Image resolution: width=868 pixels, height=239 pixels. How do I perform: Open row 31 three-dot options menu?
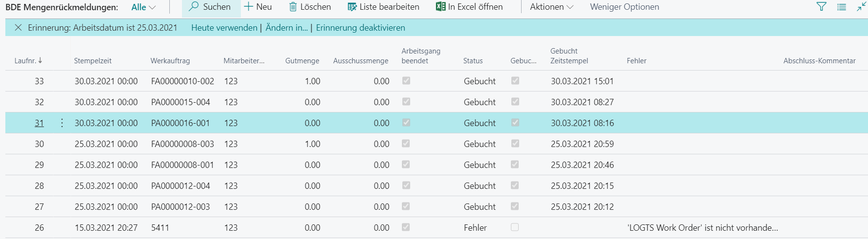tap(62, 123)
